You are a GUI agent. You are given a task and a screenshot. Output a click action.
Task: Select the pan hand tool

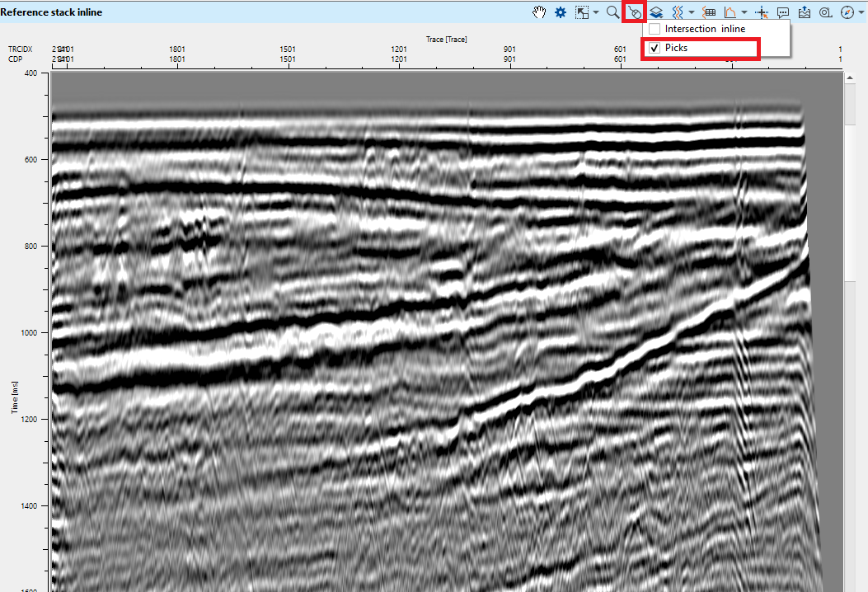coord(540,12)
